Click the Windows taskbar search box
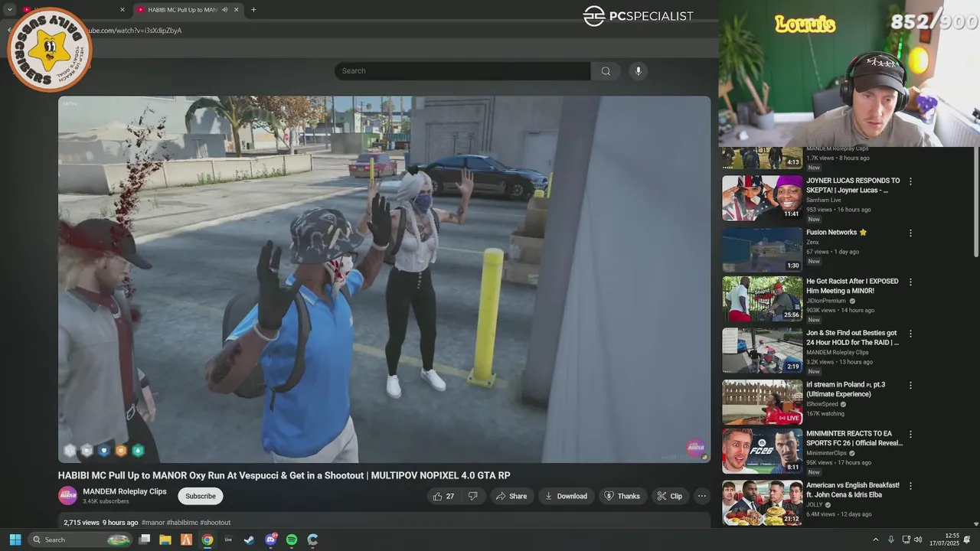This screenshot has width=980, height=551. [x=80, y=540]
